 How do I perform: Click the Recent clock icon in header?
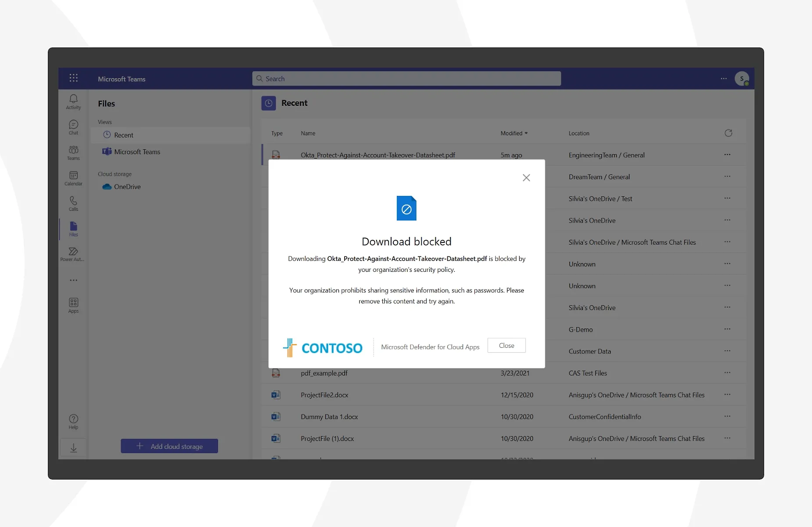tap(269, 103)
